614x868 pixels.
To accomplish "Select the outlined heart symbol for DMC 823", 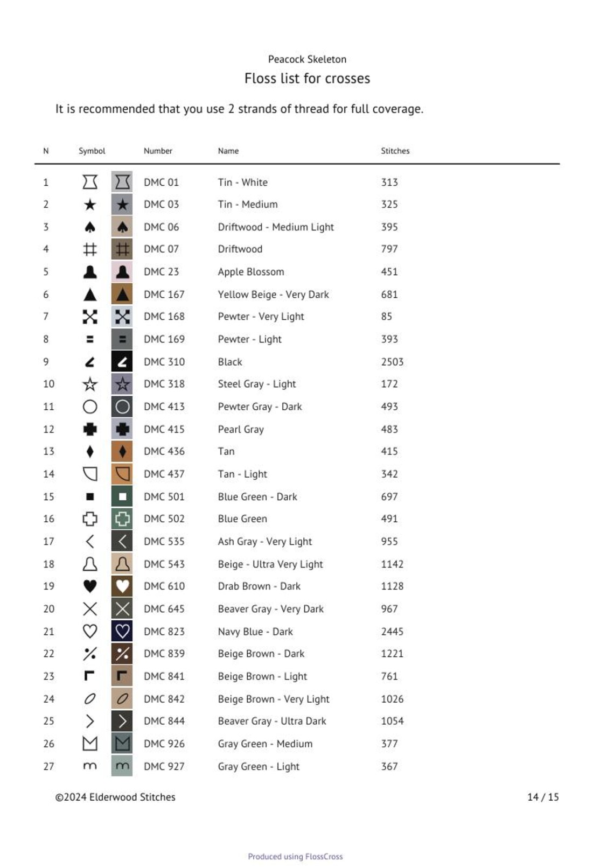I will click(x=90, y=631).
